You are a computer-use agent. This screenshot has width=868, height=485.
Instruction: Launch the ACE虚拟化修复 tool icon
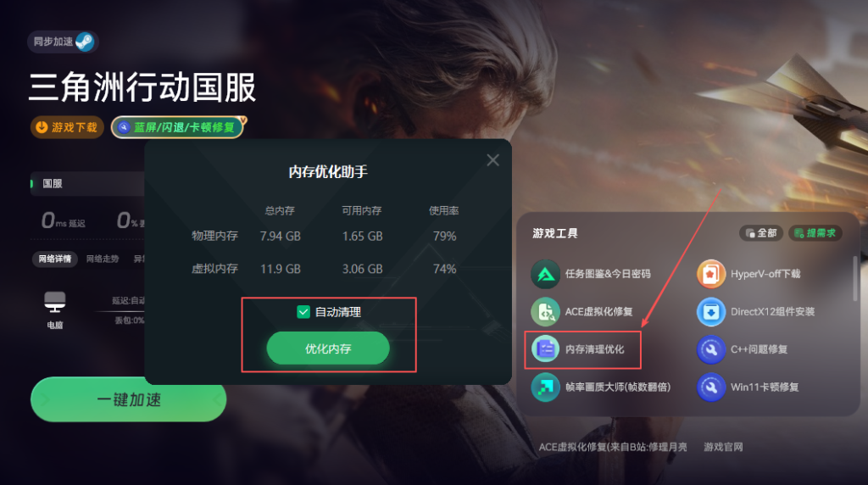(x=545, y=312)
